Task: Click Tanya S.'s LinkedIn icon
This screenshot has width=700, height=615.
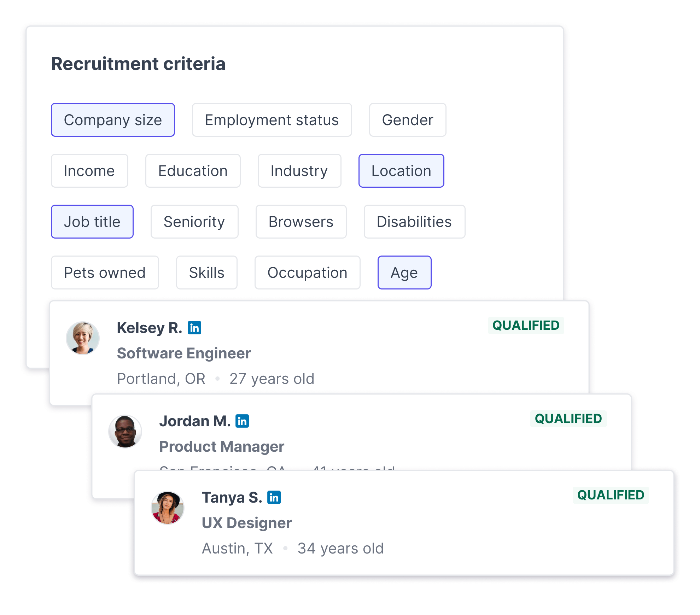Action: click(274, 497)
